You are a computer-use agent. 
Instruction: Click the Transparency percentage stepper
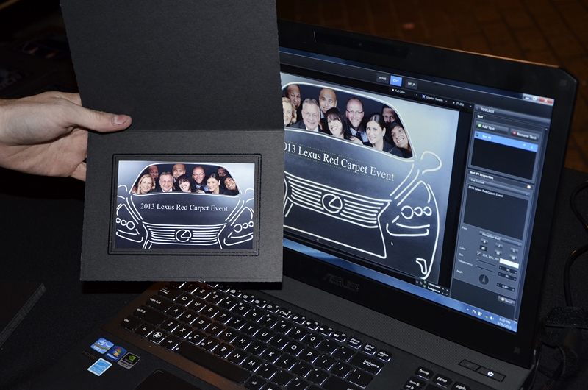(x=506, y=277)
